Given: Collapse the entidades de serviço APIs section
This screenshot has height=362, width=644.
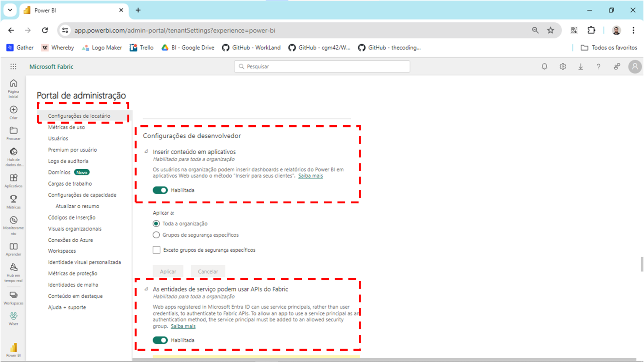Looking at the screenshot, I should click(x=146, y=289).
